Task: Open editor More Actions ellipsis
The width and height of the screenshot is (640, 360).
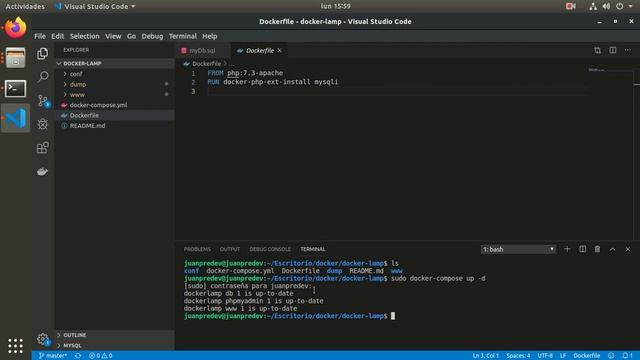Action: coord(628,50)
